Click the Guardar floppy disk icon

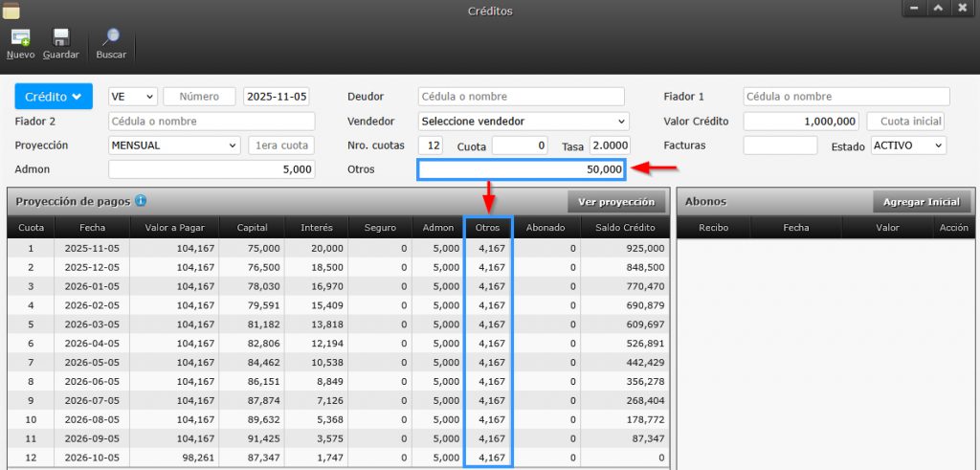[60, 39]
